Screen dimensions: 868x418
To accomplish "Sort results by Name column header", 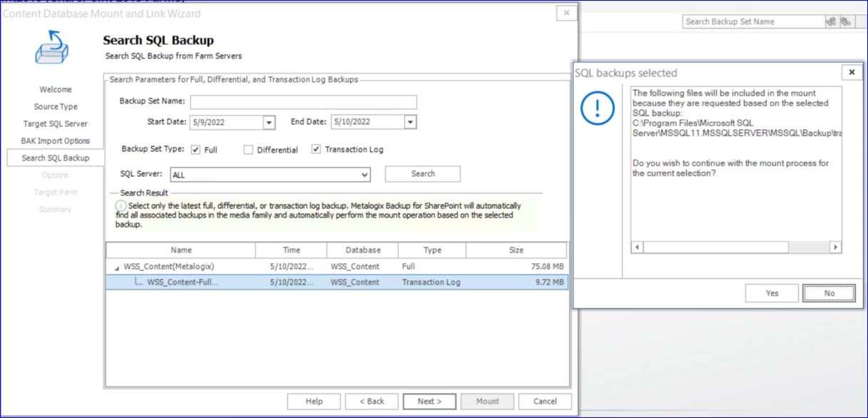I will pyautogui.click(x=181, y=250).
